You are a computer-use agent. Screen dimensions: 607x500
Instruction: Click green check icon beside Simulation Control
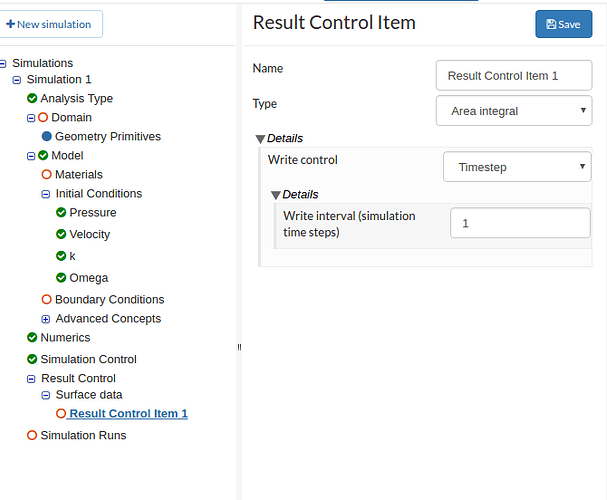coord(32,359)
